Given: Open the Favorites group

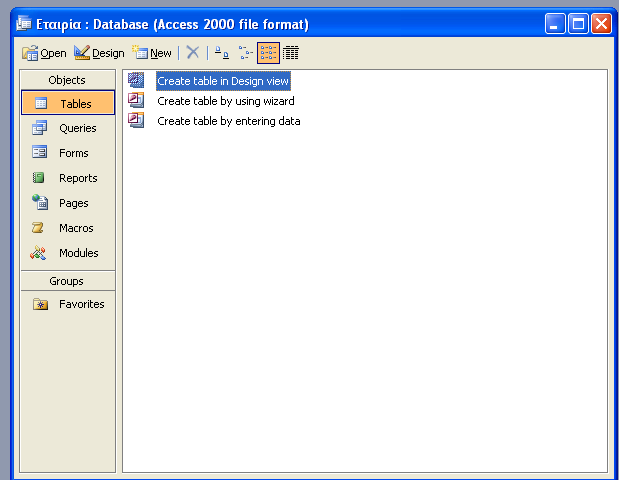Looking at the screenshot, I should tap(68, 304).
